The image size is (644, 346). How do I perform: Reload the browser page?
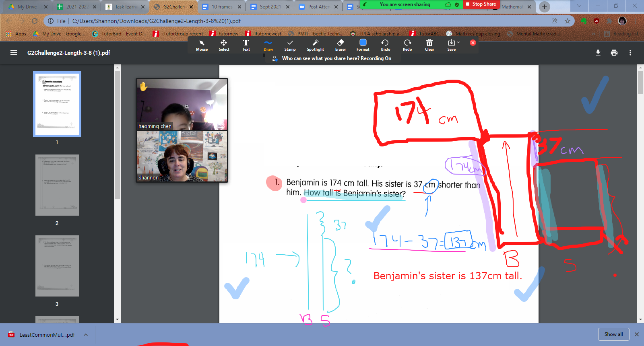coord(35,21)
